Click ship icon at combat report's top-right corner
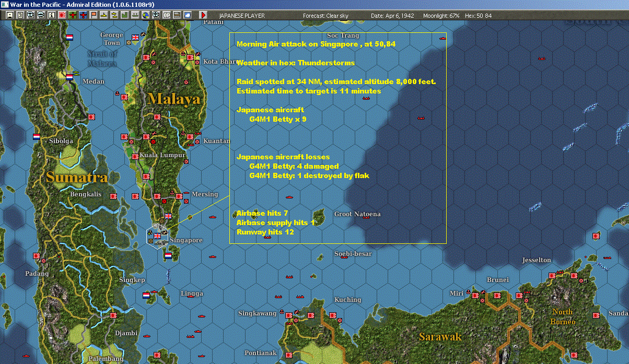The image size is (629, 364). 443,38
